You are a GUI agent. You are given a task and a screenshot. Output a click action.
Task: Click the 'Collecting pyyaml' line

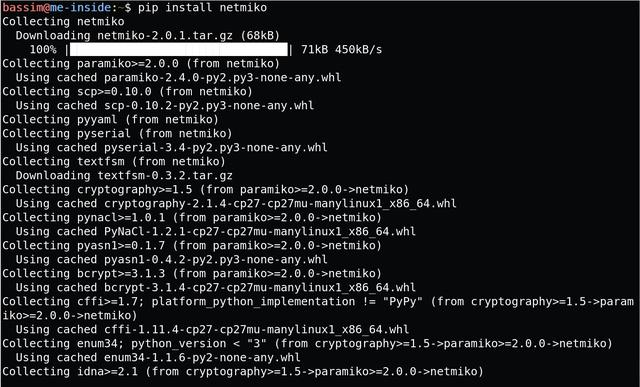(x=110, y=120)
